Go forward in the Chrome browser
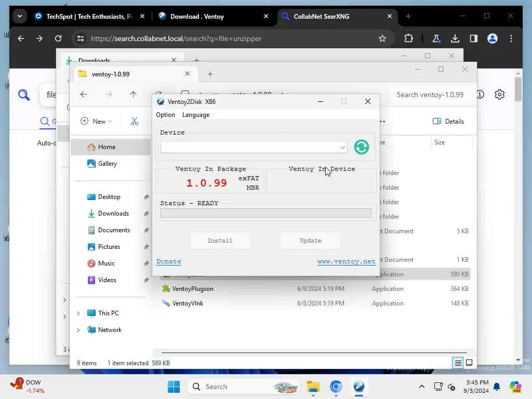Viewport: 532px width, 399px height. (39, 38)
